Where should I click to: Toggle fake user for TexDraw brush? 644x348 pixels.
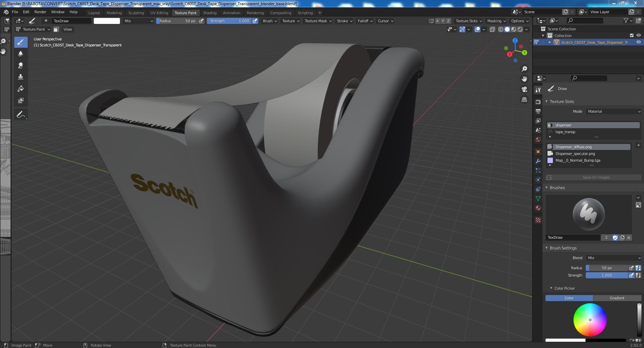pyautogui.click(x=615, y=237)
